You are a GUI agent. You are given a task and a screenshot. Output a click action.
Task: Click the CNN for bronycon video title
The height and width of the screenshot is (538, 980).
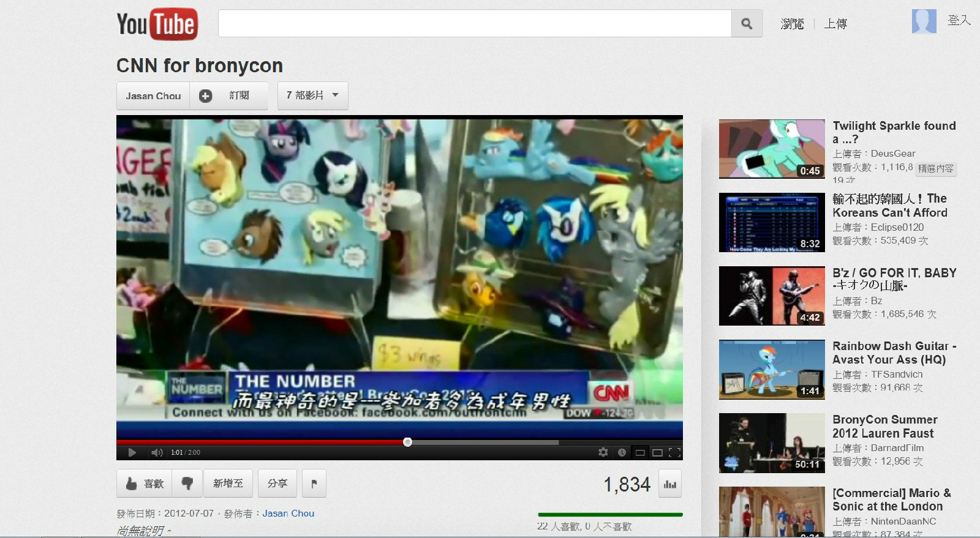[200, 65]
